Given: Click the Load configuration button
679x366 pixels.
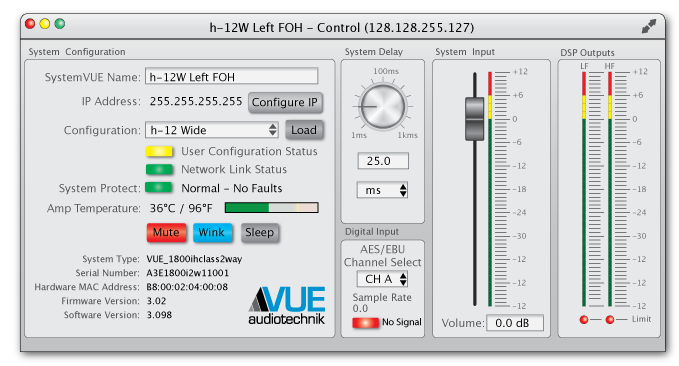Looking at the screenshot, I should click(x=304, y=130).
